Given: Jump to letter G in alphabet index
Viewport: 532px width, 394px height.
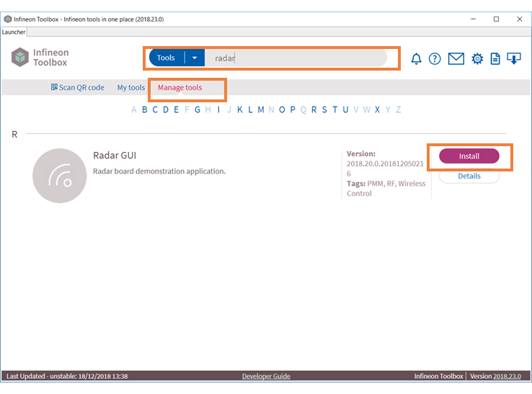Looking at the screenshot, I should click(x=198, y=109).
